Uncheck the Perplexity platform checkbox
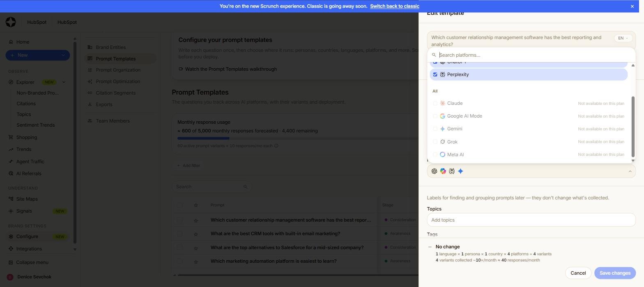This screenshot has width=644, height=287. pyautogui.click(x=435, y=74)
